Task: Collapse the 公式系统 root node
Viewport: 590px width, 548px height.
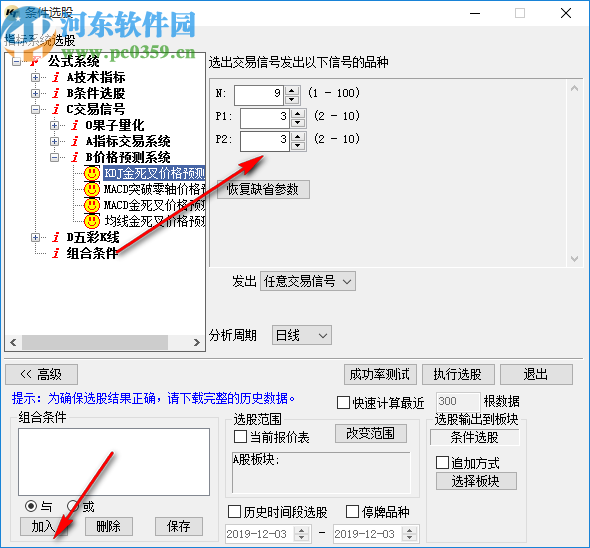Action: 16,61
